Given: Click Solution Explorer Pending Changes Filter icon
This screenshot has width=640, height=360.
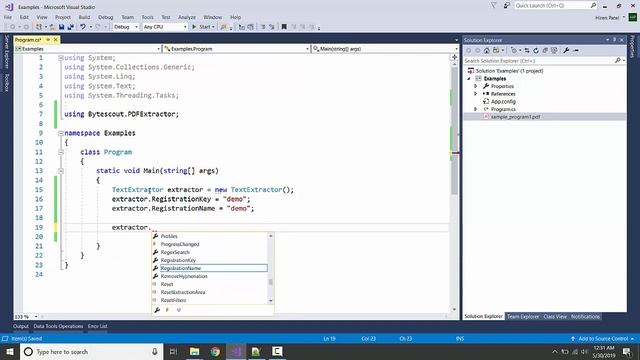Looking at the screenshot, I should click(515, 51).
